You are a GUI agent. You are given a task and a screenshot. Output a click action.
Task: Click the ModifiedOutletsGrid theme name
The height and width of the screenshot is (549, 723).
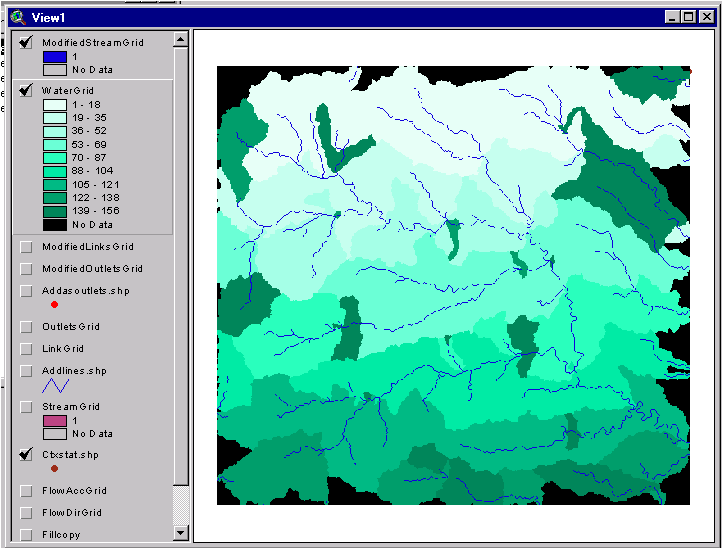pos(92,269)
